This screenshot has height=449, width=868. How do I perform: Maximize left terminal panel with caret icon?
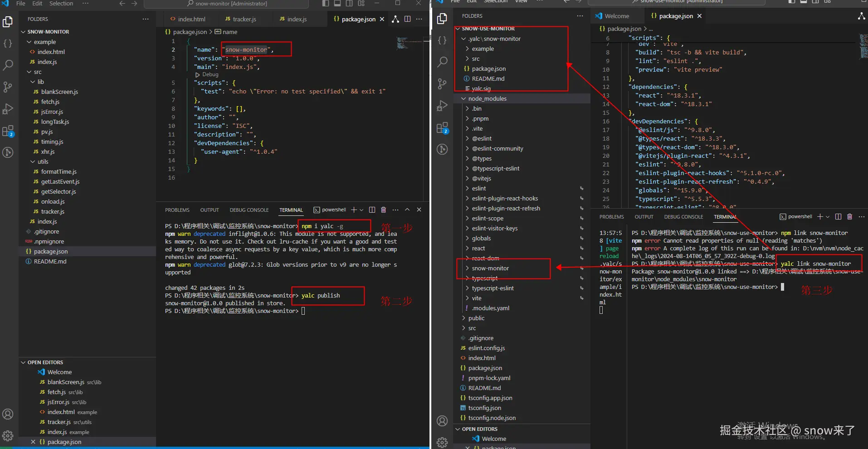(407, 210)
